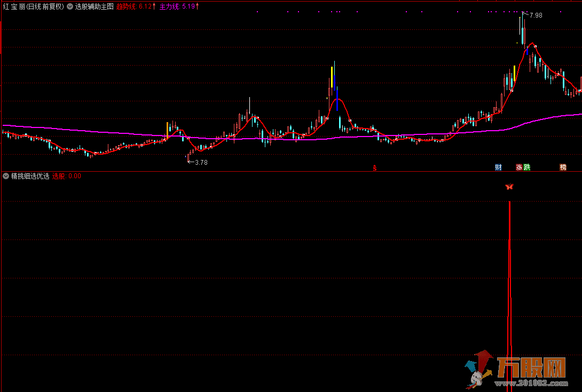Click the 趋势线: 6.12 readout
Image resolution: width=582 pixels, height=392 pixels.
click(x=136, y=6)
